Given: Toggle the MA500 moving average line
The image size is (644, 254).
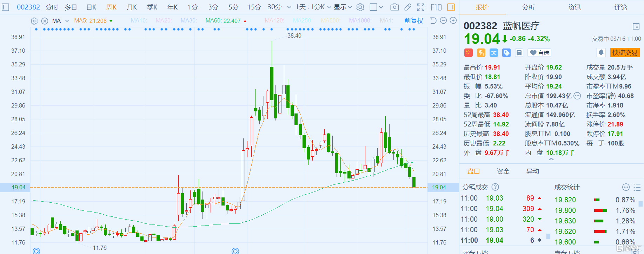Looking at the screenshot, I should pyautogui.click(x=330, y=21).
